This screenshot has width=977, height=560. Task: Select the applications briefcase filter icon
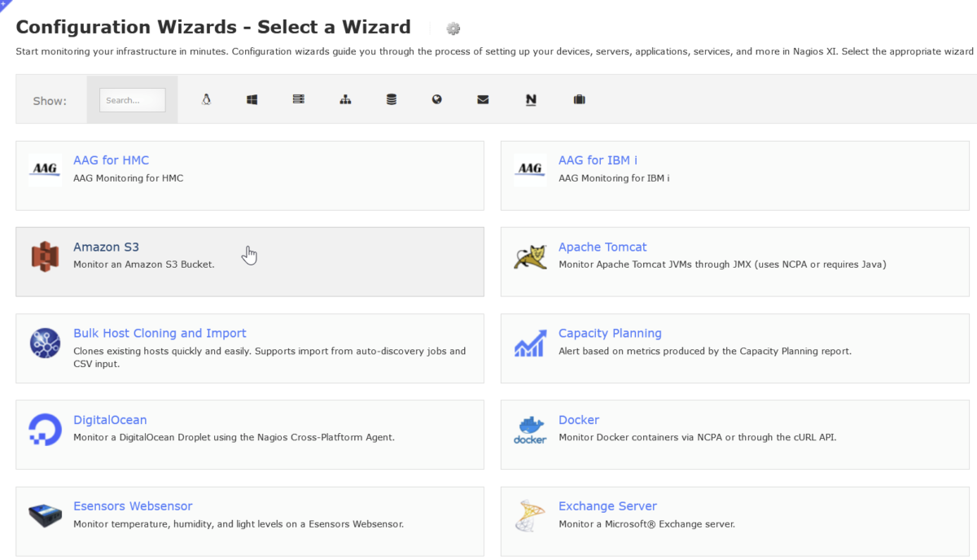tap(579, 99)
